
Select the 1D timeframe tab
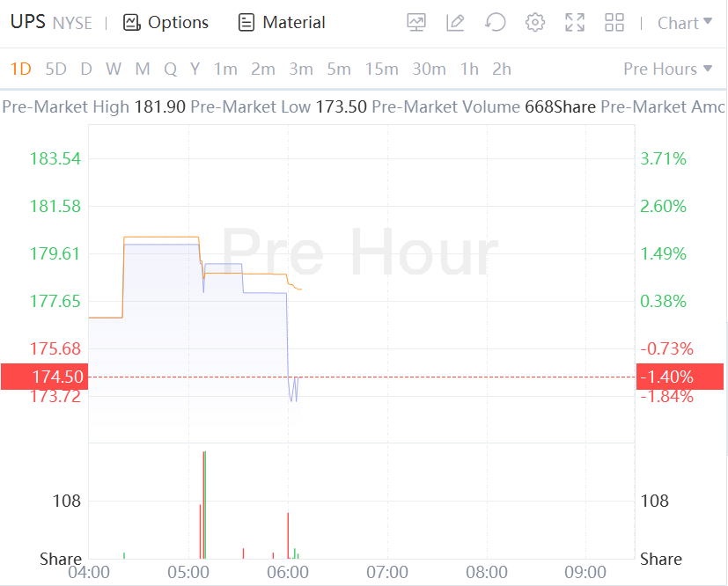tap(20, 69)
